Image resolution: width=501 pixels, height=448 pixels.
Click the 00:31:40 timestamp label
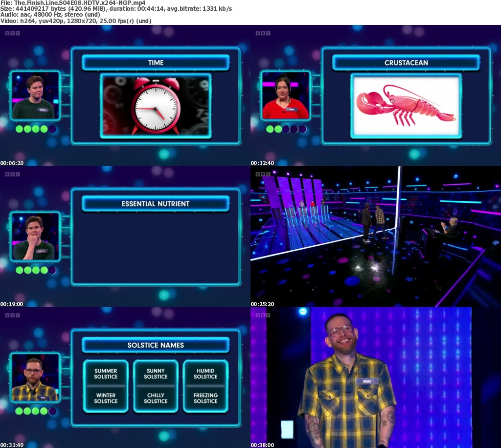click(x=12, y=445)
